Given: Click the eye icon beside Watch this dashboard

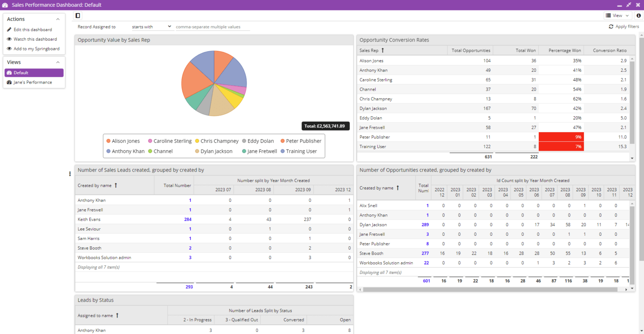Looking at the screenshot, I should [x=9, y=39].
